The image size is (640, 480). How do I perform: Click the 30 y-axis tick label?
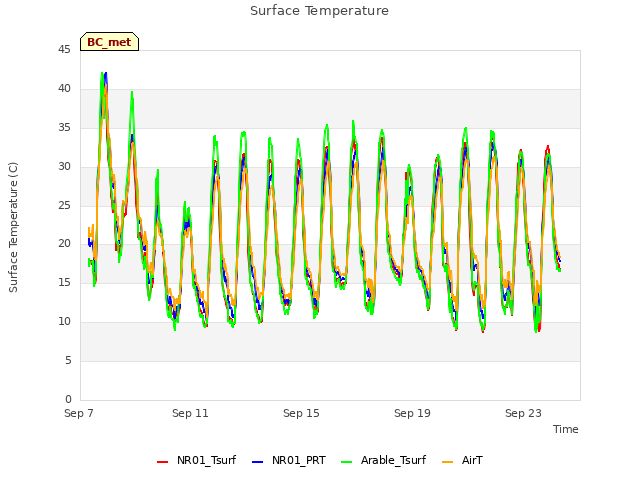tap(64, 167)
